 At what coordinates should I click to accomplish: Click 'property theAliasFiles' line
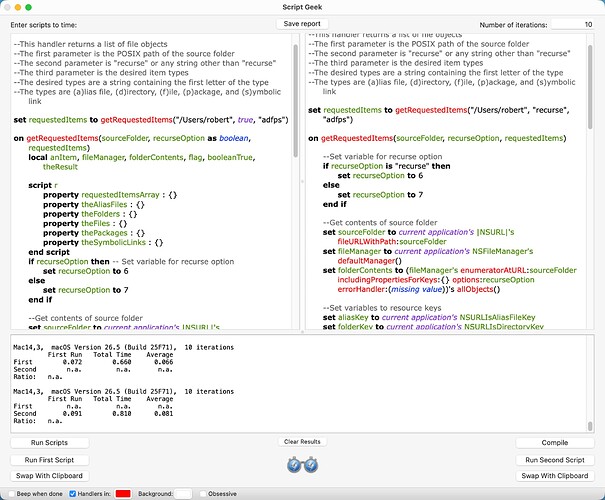point(94,204)
